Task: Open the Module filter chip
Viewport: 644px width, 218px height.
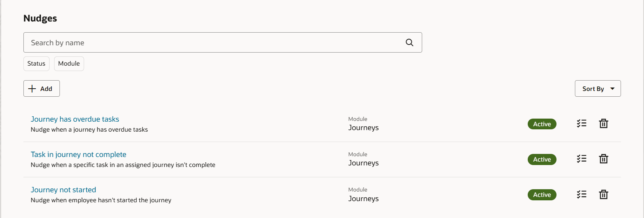Action: (69, 64)
